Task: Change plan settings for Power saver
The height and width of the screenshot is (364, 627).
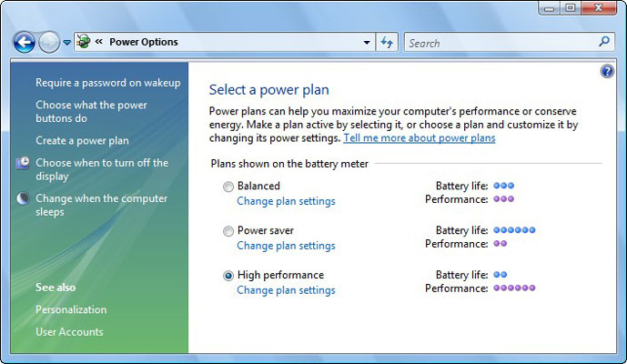Action: point(286,246)
